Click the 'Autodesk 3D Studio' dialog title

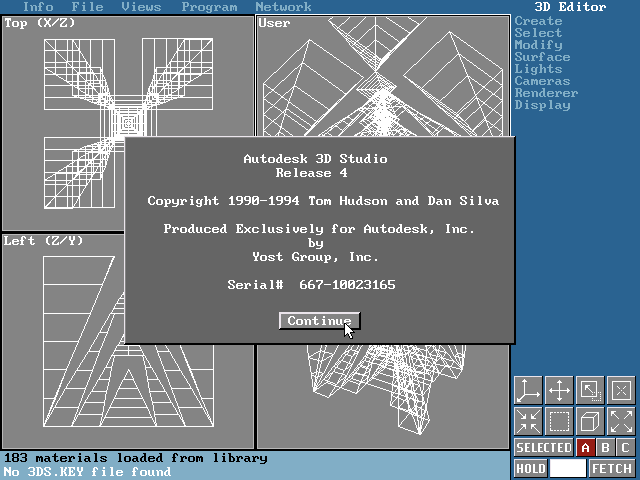(x=316, y=158)
